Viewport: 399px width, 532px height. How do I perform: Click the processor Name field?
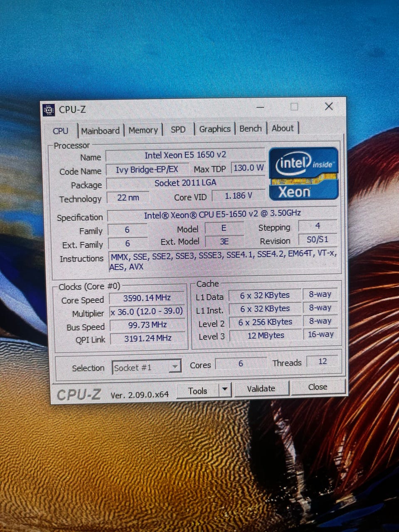point(185,155)
